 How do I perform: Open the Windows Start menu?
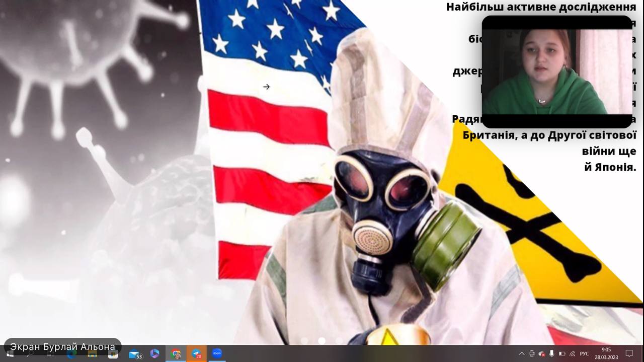point(9,354)
